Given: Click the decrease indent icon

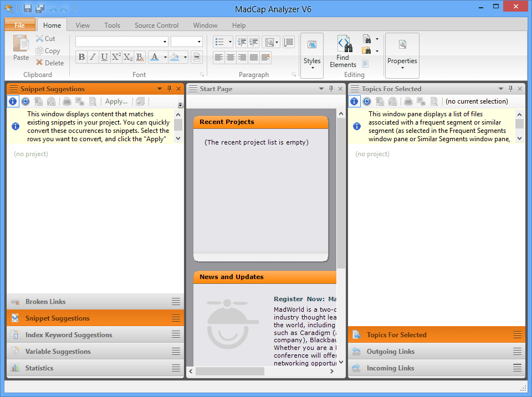Looking at the screenshot, I should [242, 42].
